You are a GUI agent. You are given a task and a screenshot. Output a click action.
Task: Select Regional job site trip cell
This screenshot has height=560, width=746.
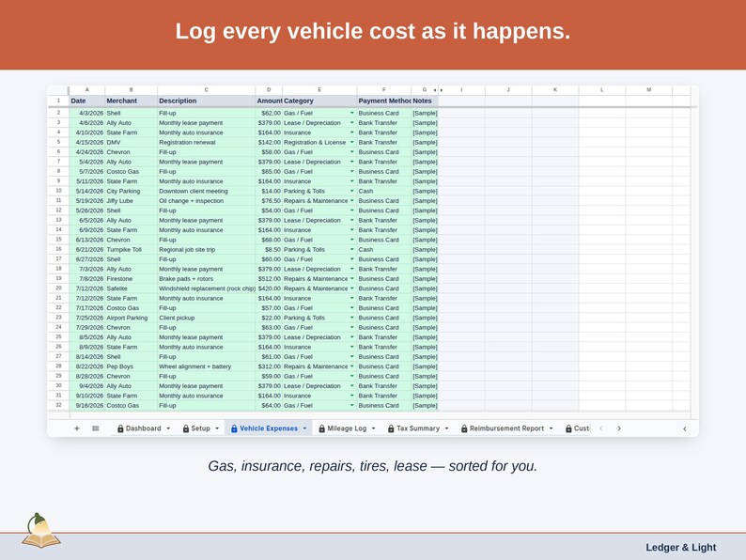click(206, 249)
